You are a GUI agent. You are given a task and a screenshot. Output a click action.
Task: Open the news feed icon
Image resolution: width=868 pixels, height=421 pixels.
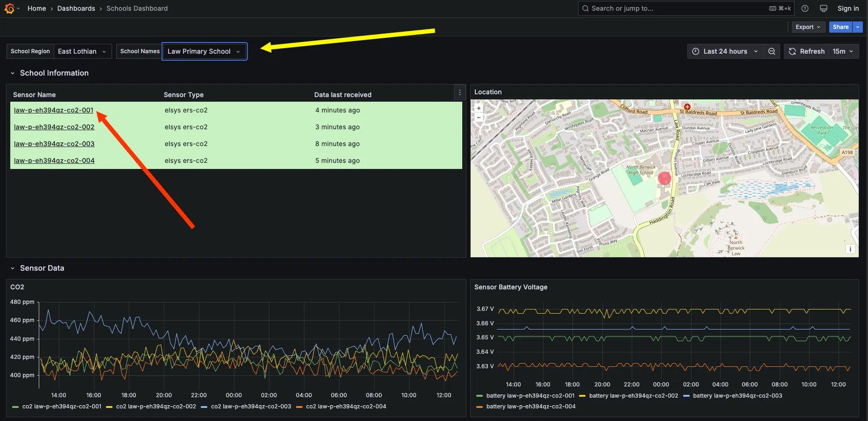[824, 8]
